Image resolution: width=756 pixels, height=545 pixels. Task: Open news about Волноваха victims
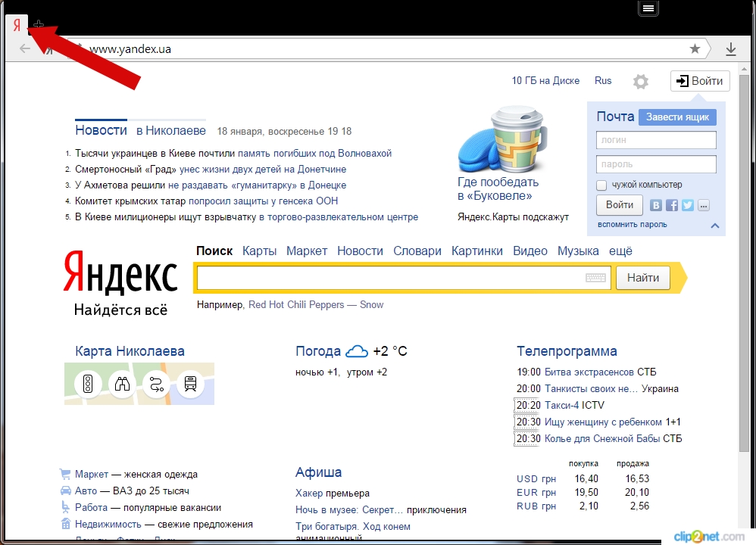pyautogui.click(x=314, y=153)
